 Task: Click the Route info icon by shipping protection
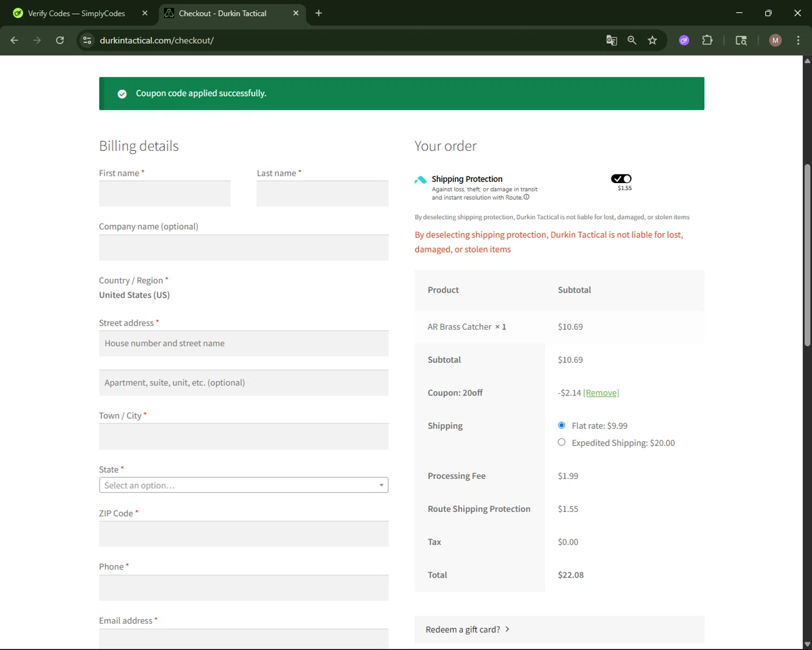(x=526, y=197)
